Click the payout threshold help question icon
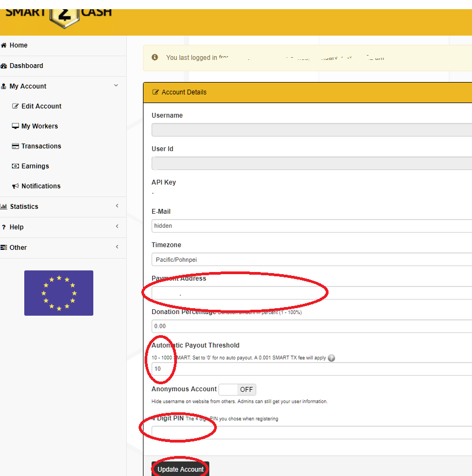 pos(332,358)
